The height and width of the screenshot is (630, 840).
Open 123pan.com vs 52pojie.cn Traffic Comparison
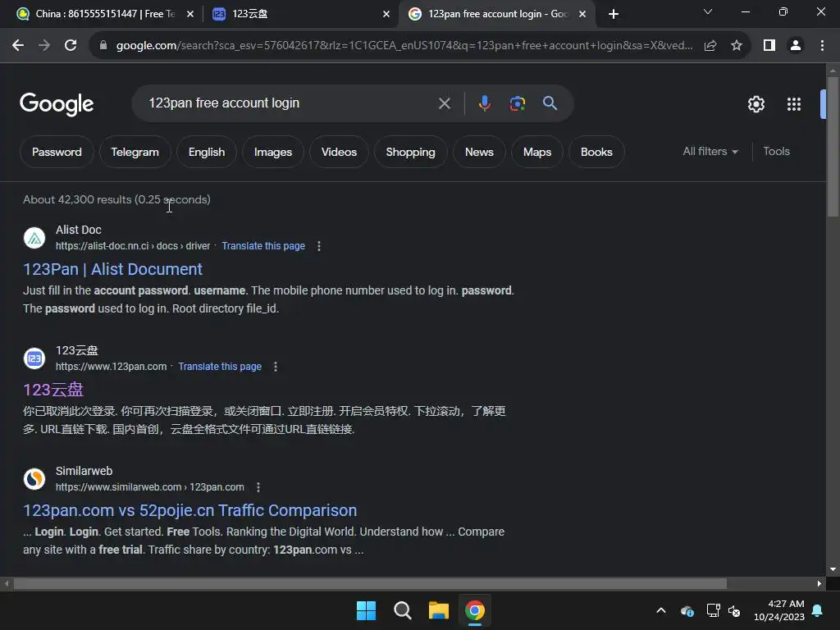tap(189, 510)
